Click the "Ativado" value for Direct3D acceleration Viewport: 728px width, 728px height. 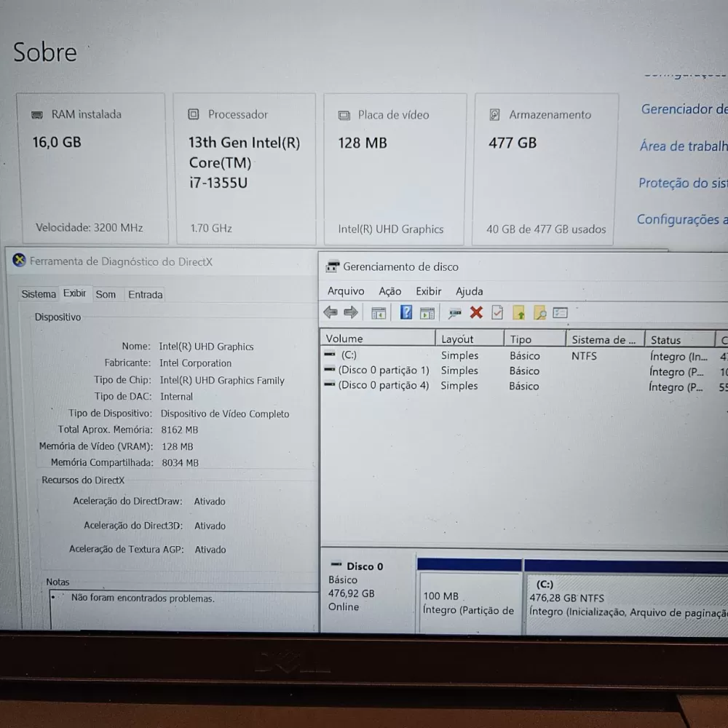click(x=210, y=526)
